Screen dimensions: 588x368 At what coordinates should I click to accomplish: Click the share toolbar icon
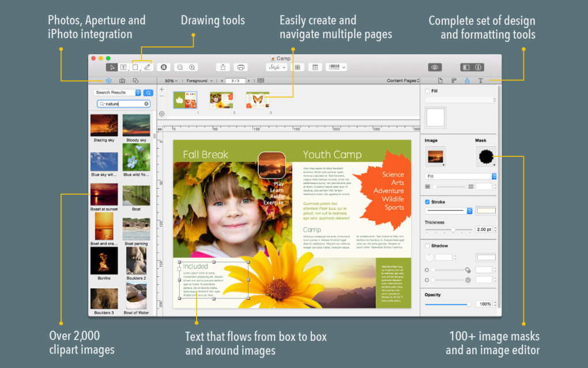pos(223,67)
